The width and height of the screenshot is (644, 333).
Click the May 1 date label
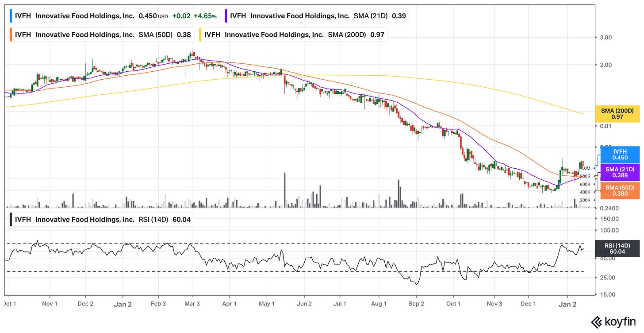point(267,304)
